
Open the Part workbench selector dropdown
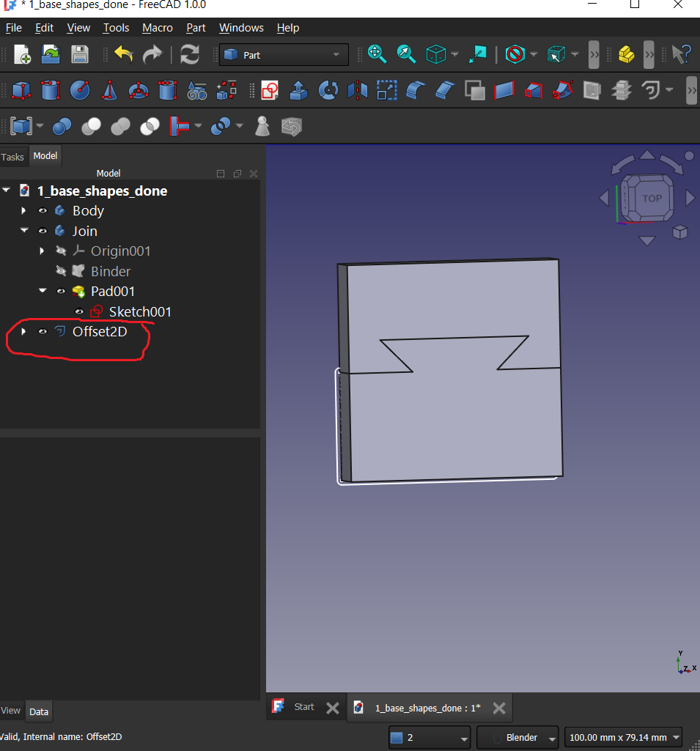284,55
